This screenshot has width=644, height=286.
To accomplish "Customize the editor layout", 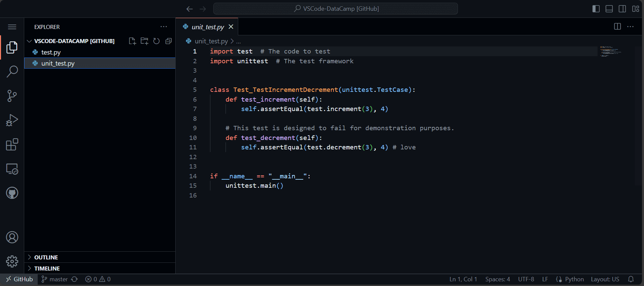I will coord(635,9).
